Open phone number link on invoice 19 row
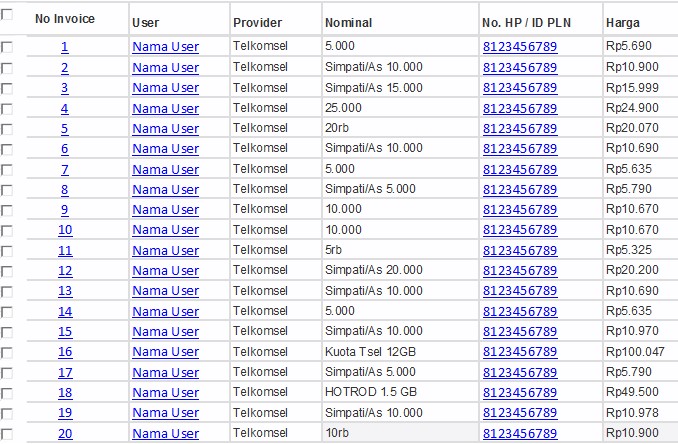678x444 pixels. click(520, 413)
